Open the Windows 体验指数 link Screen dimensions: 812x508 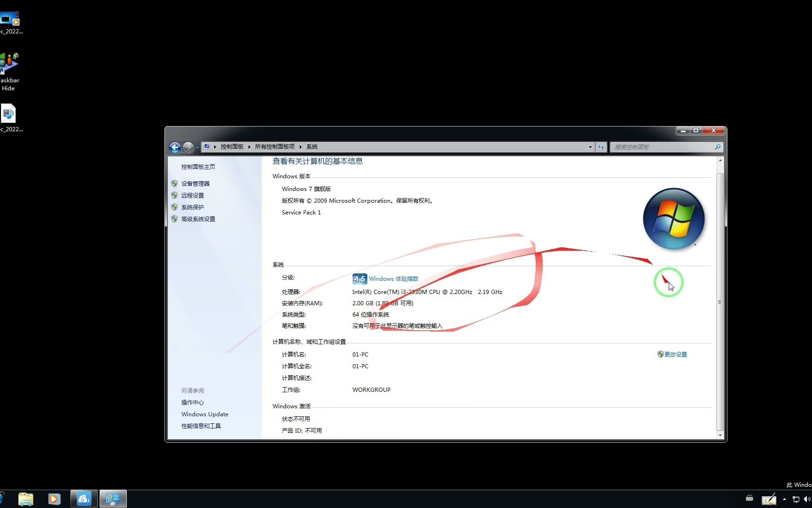click(393, 279)
